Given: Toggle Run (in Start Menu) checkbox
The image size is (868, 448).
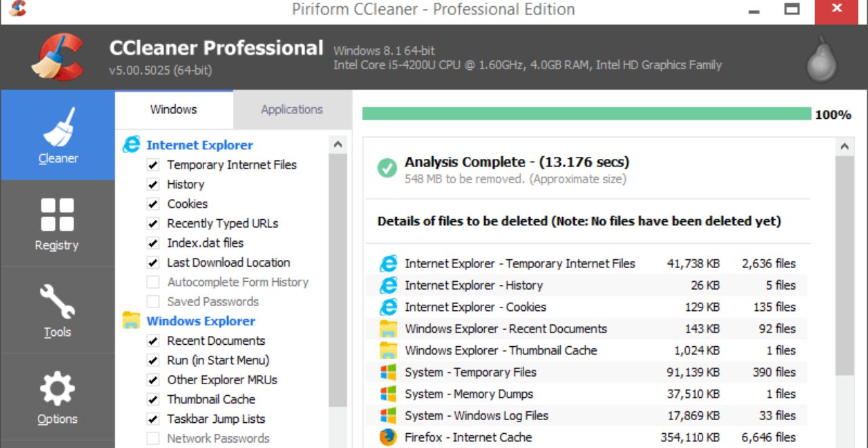Looking at the screenshot, I should coord(153,360).
